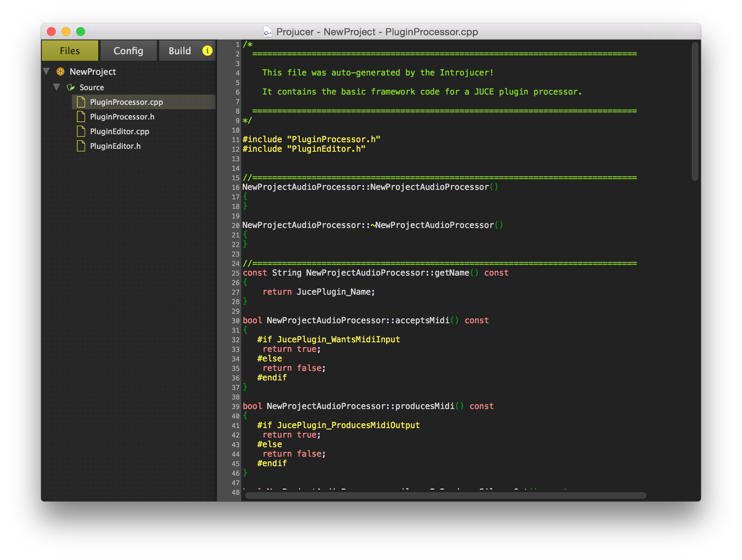Image resolution: width=742 pixels, height=560 pixels.
Task: Click the vertical scrollbar of the code editor
Action: click(694, 110)
